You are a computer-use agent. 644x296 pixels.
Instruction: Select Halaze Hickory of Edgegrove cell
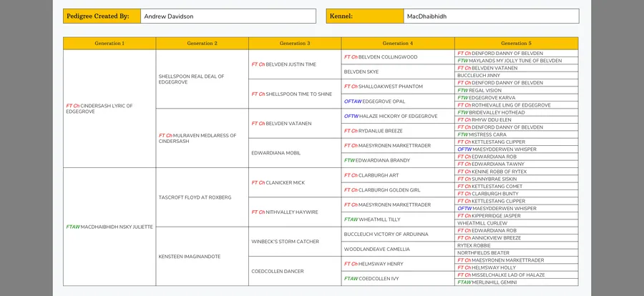[x=391, y=116]
